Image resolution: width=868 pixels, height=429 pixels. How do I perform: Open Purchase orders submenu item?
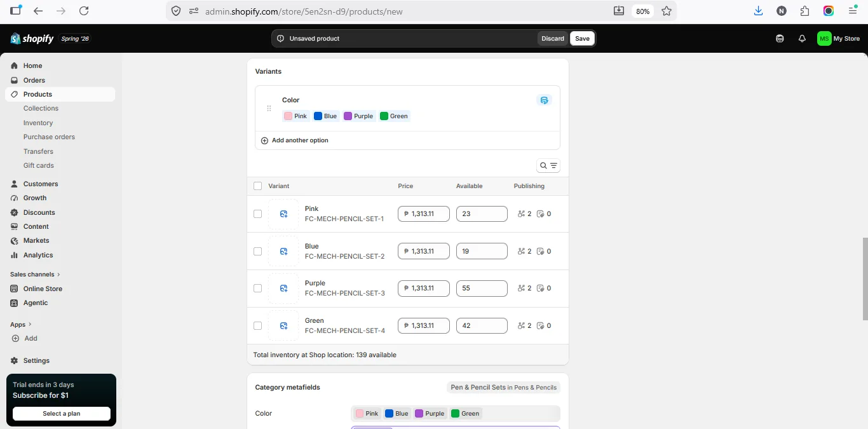click(x=49, y=137)
